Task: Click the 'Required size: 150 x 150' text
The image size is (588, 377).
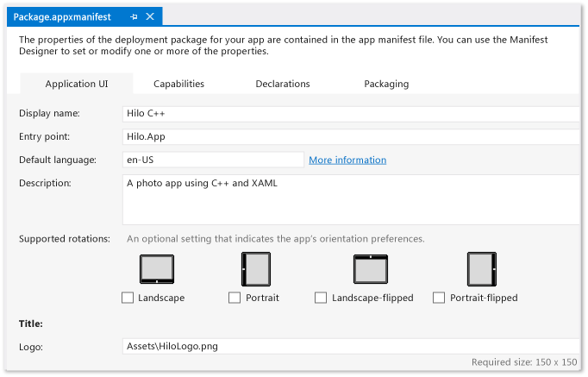Action: pyautogui.click(x=524, y=362)
